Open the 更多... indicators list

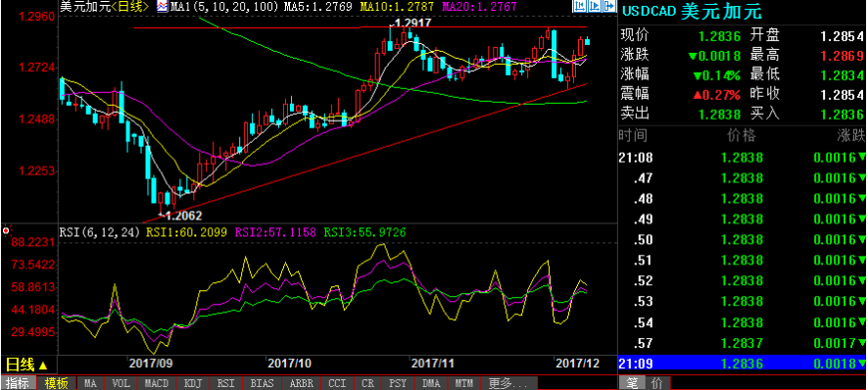tap(508, 383)
